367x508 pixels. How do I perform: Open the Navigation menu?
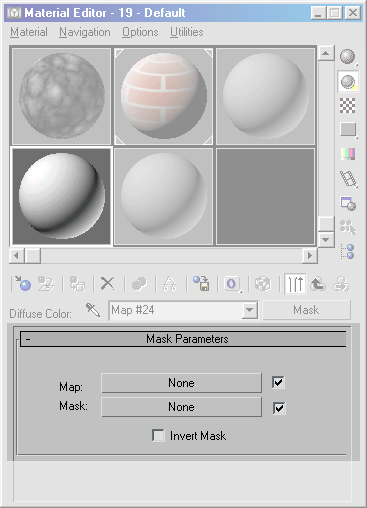[85, 32]
